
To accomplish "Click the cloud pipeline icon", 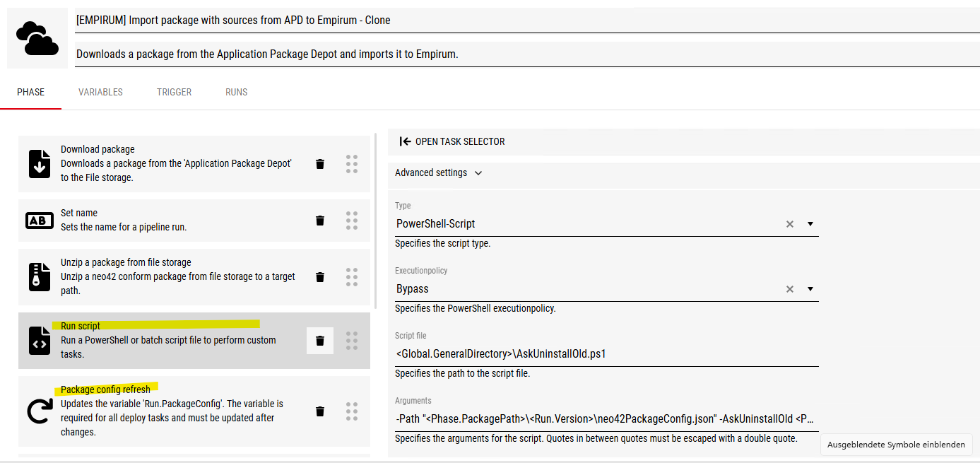I will coord(37,39).
